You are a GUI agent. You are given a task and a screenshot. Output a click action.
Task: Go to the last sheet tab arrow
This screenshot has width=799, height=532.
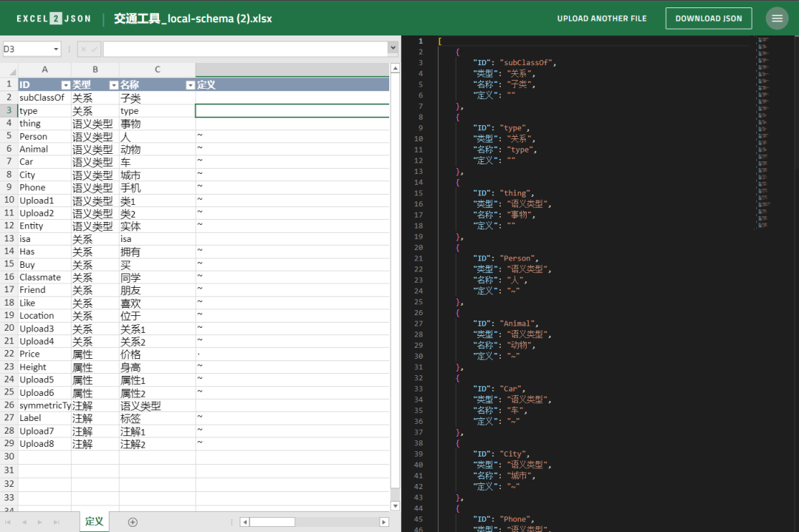56,522
